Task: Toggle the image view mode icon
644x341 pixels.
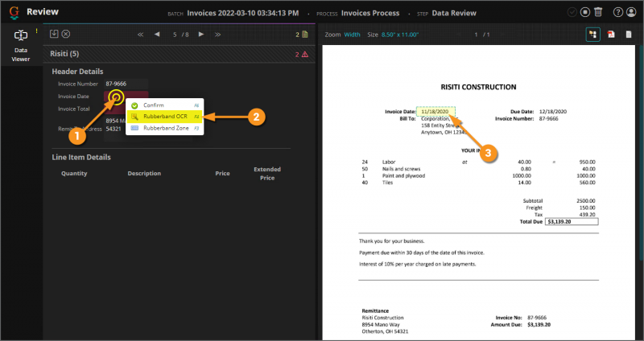Action: [592, 35]
